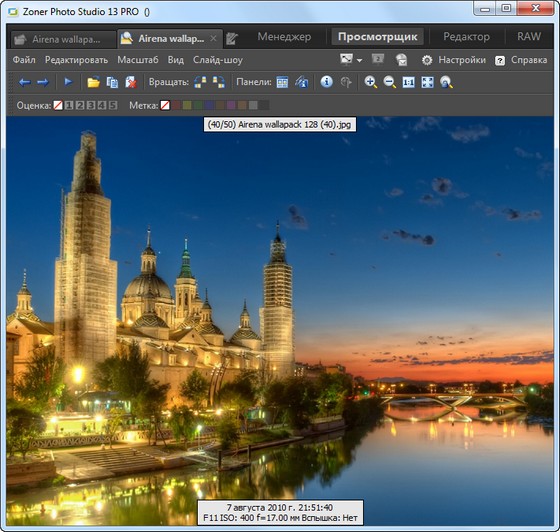Toggle the thumbnail strip panel icon
Viewport: 560px width, 532px height.
coord(282,82)
